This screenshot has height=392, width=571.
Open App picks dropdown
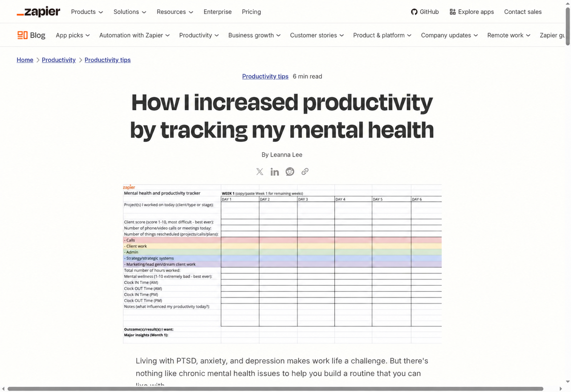click(x=73, y=35)
